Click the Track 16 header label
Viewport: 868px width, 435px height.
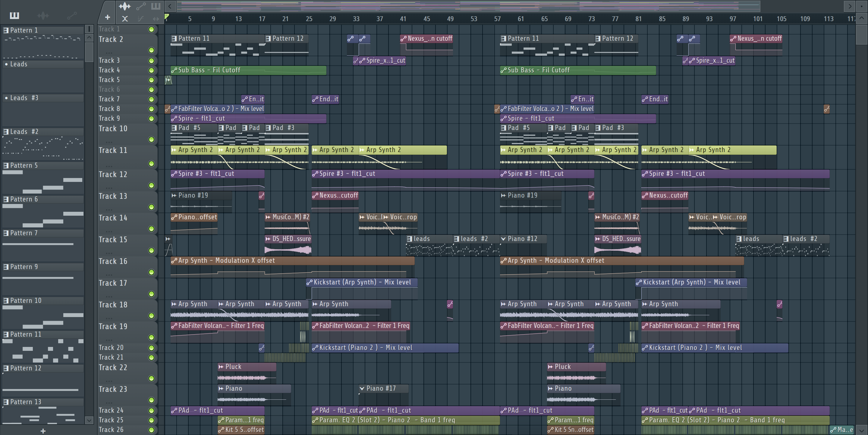(113, 261)
